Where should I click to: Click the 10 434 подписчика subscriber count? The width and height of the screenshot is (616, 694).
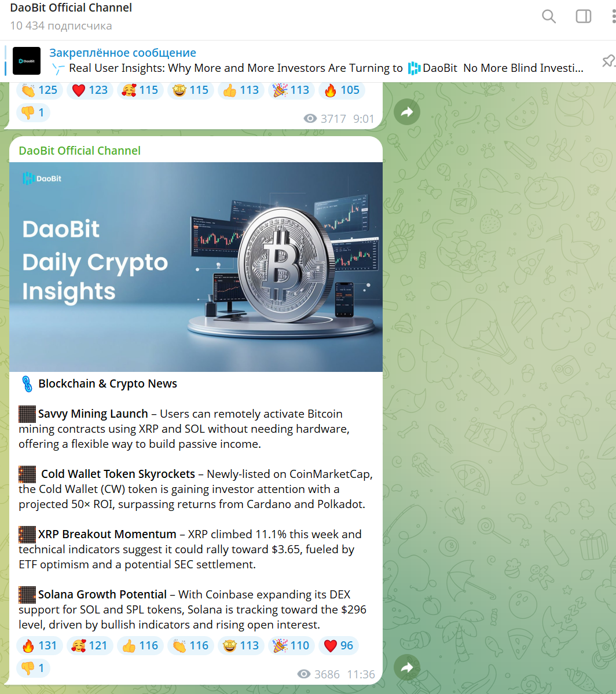point(61,25)
